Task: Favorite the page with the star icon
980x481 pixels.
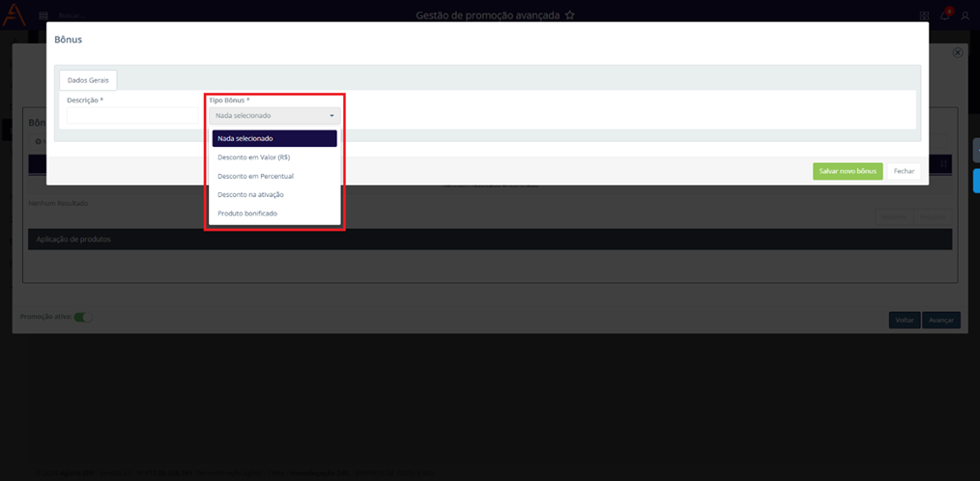Action: click(x=570, y=15)
